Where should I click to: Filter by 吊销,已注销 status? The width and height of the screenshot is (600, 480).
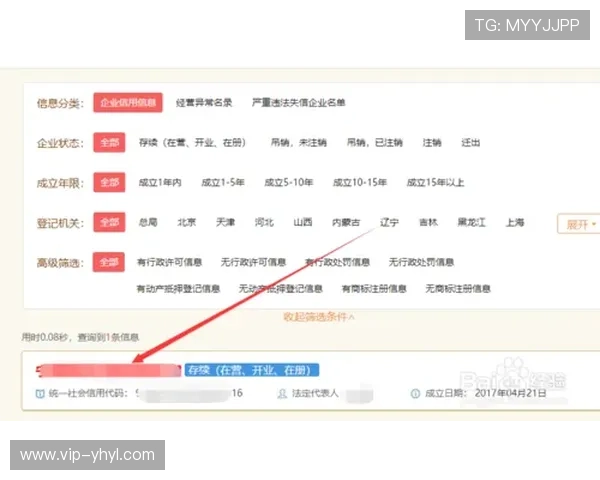point(375,143)
